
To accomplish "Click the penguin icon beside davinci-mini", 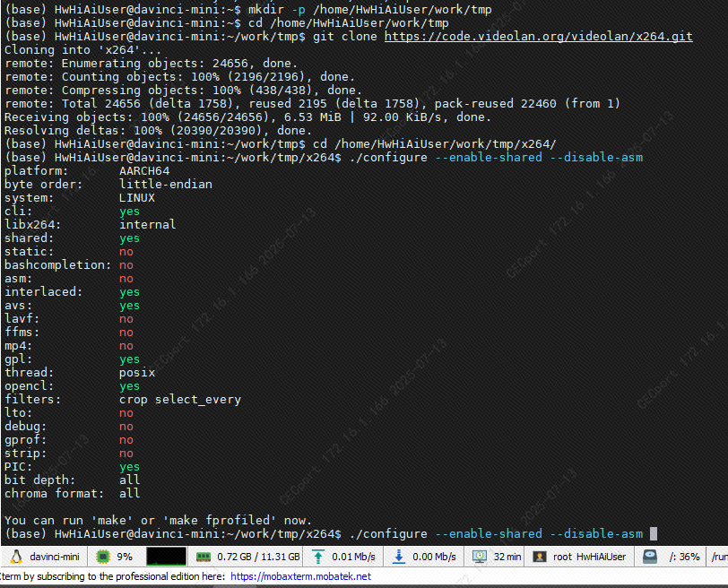I will pos(16,557).
